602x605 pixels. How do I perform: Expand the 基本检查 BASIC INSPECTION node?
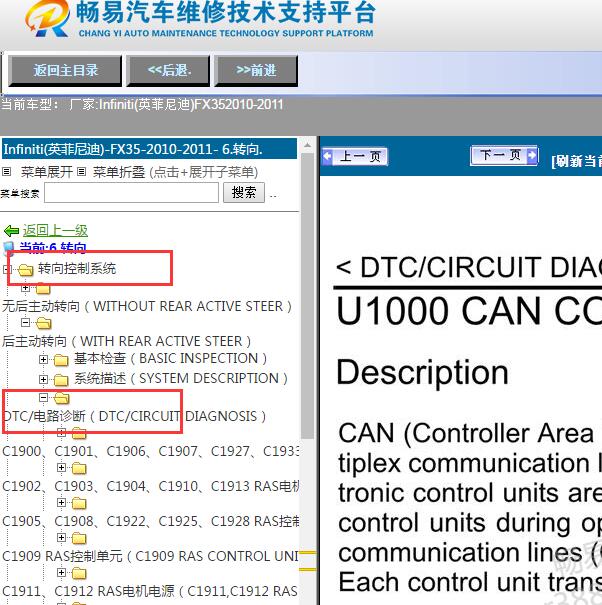click(43, 360)
